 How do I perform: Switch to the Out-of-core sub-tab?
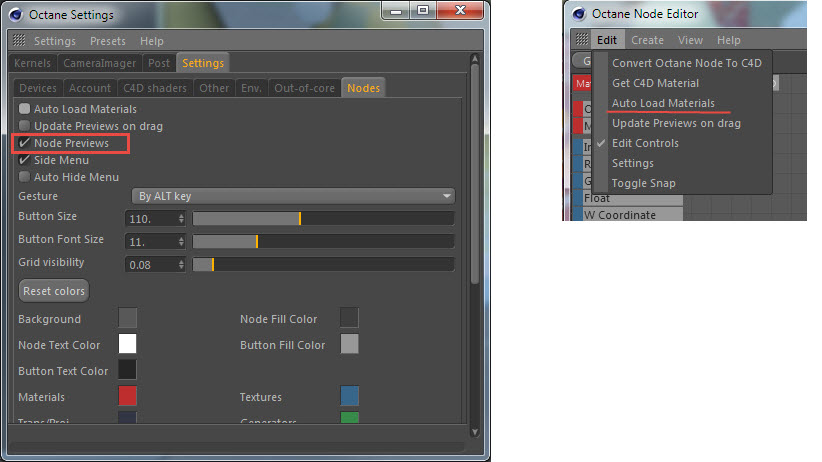pyautogui.click(x=304, y=88)
